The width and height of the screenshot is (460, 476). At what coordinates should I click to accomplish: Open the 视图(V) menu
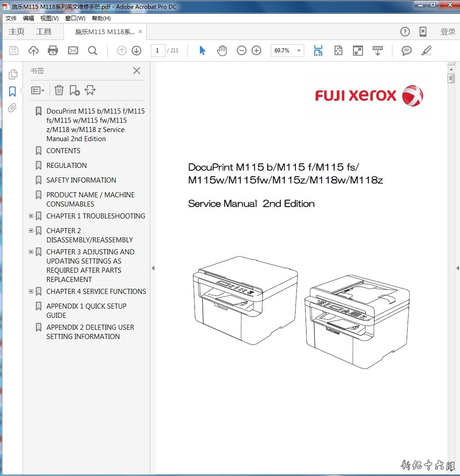[x=49, y=18]
